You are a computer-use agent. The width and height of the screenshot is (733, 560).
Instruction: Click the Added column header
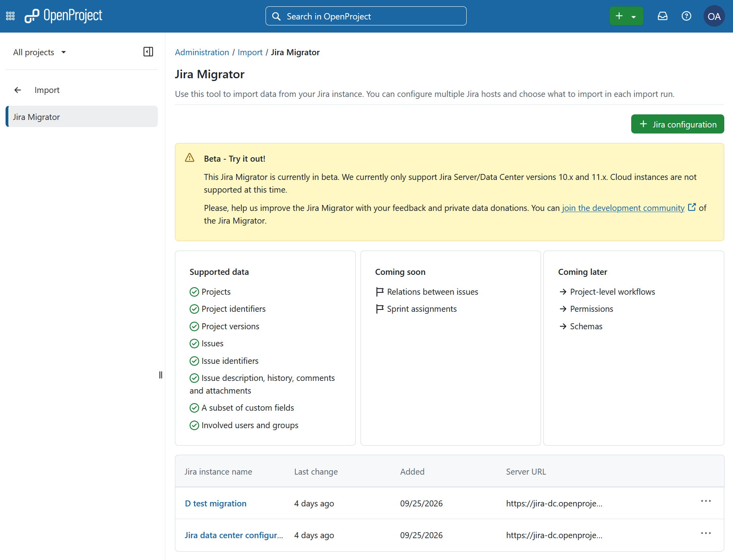[412, 472]
